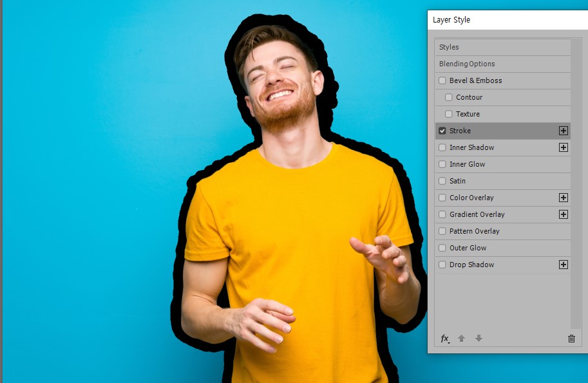This screenshot has width=588, height=383.
Task: Enable the Outer Glow checkbox
Action: tap(442, 248)
